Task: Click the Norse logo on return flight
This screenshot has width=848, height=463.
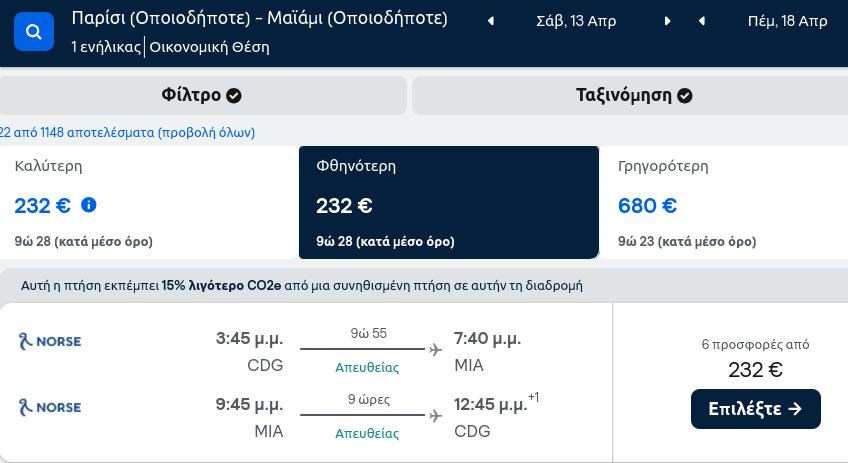Action: [x=50, y=407]
